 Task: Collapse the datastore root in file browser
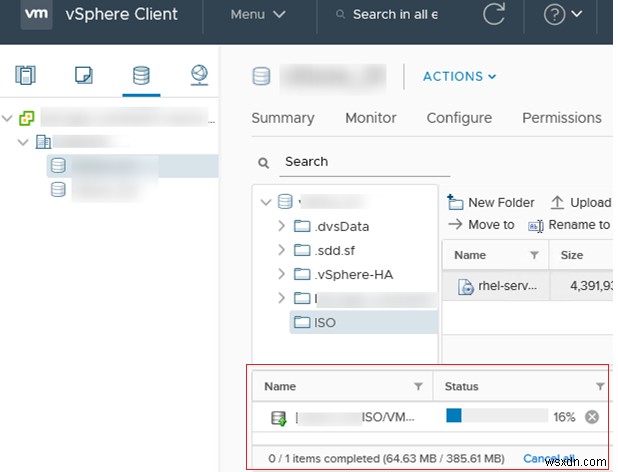click(x=266, y=203)
